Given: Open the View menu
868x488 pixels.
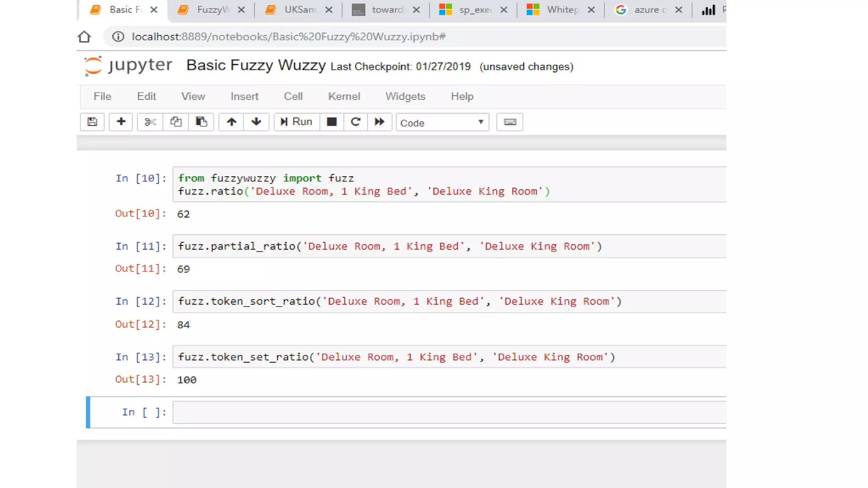Looking at the screenshot, I should tap(193, 96).
